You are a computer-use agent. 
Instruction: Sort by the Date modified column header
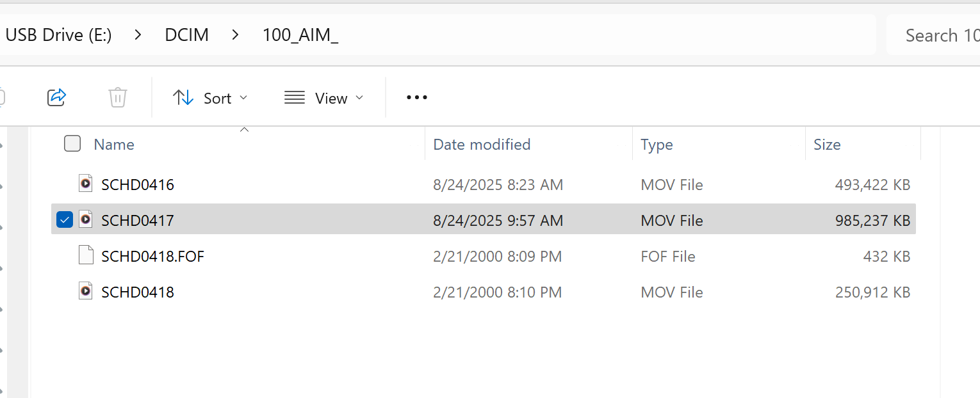[x=482, y=145]
